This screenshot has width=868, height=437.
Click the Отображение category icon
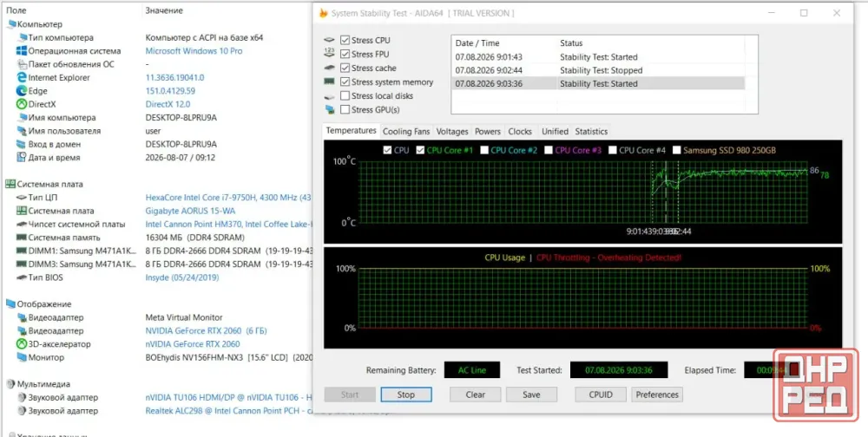pyautogui.click(x=10, y=303)
